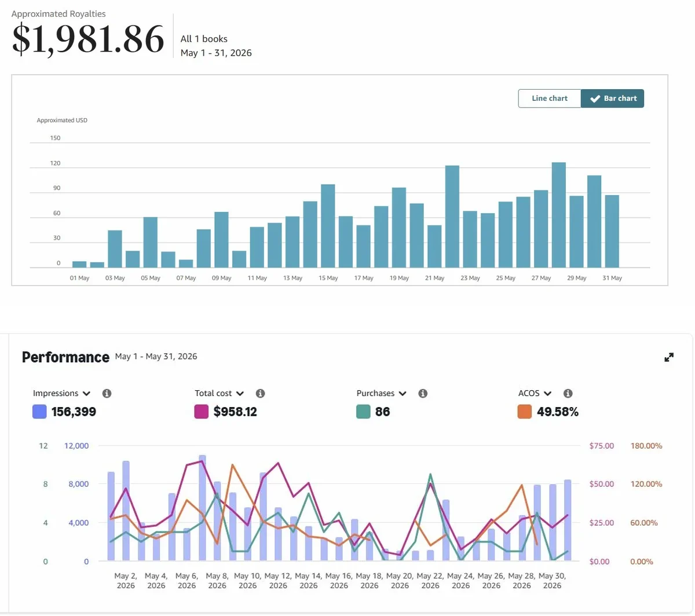
Task: Click the magenta Total cost color swatch
Action: [x=202, y=412]
